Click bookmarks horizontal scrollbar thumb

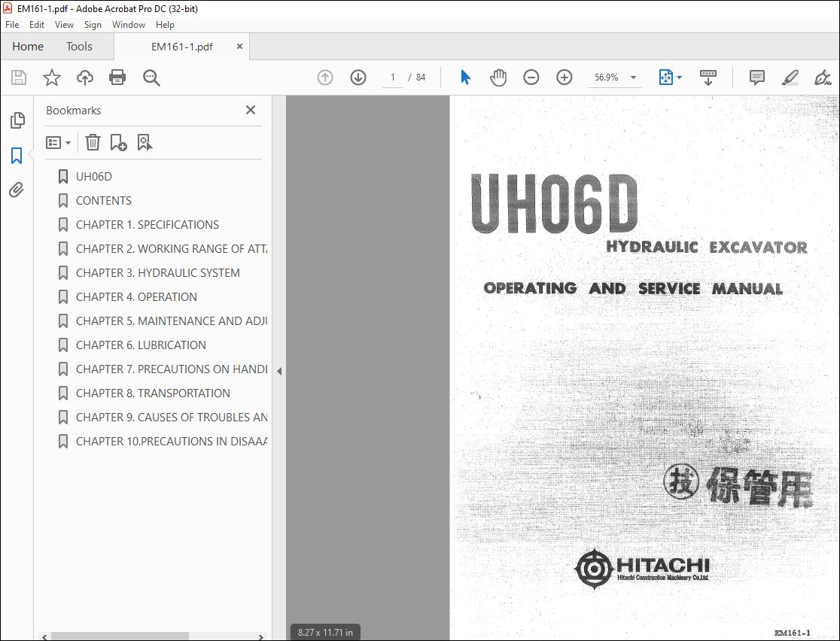(120, 636)
